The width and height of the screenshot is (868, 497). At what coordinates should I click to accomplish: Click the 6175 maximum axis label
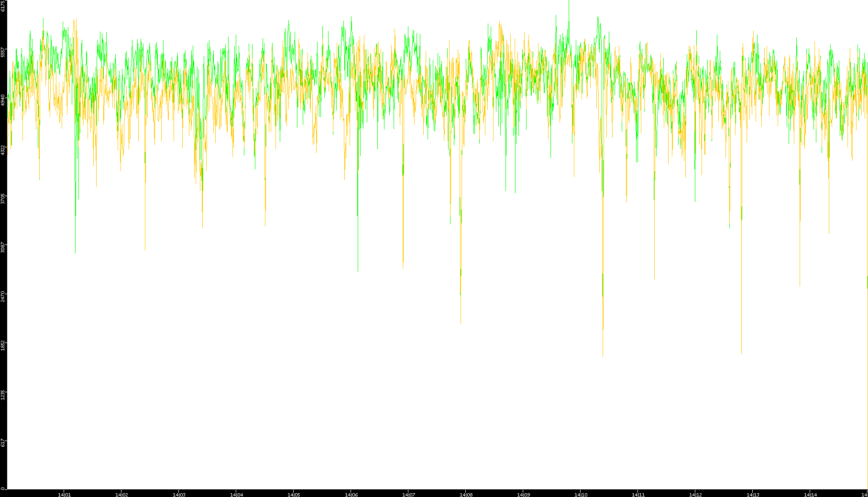[x=3, y=6]
